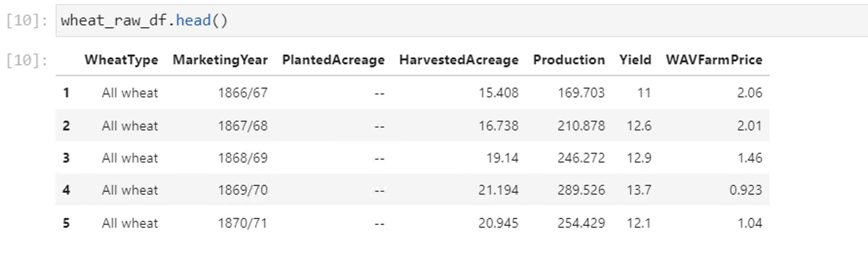Viewport: 868px width, 255px height.
Task: Click row index 5 label
Action: click(x=66, y=223)
